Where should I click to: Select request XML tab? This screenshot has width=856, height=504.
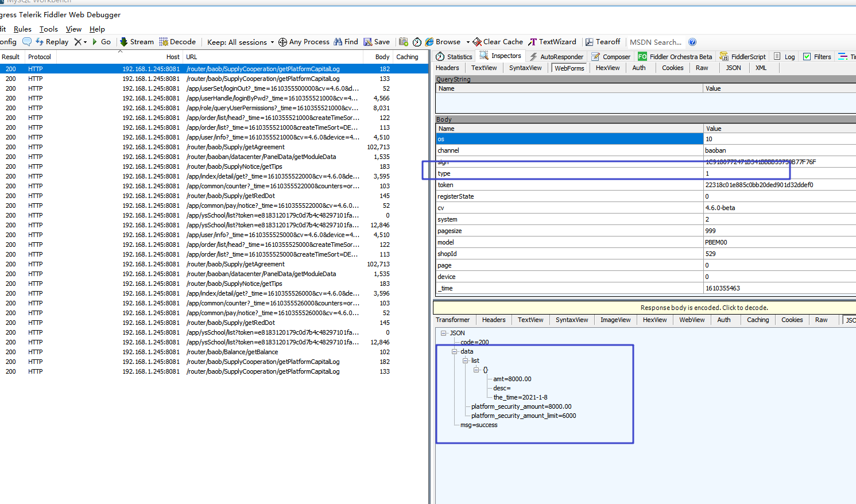761,68
